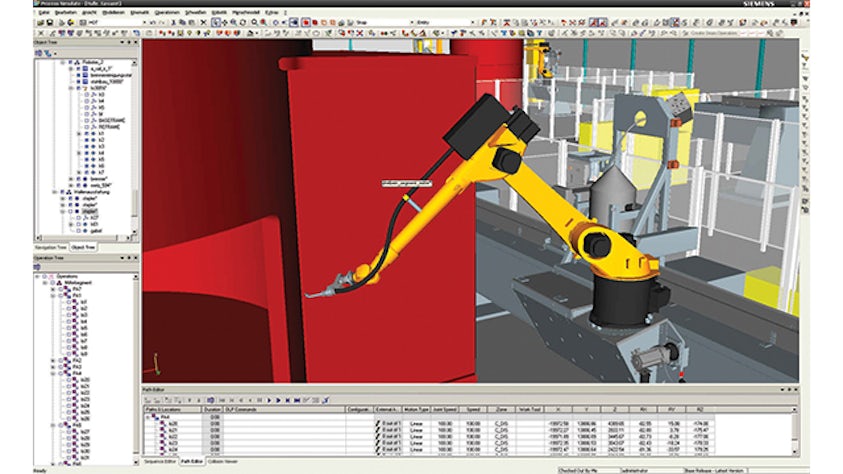The height and width of the screenshot is (474, 843).
Task: Select the pan move-arrows tool
Action: pos(225,23)
